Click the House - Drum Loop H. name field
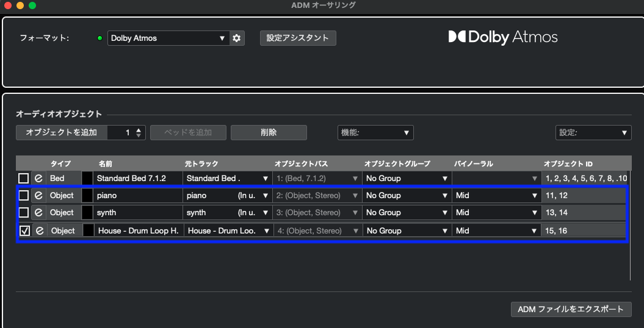Screen dimensions: 644x328 (x=139, y=231)
